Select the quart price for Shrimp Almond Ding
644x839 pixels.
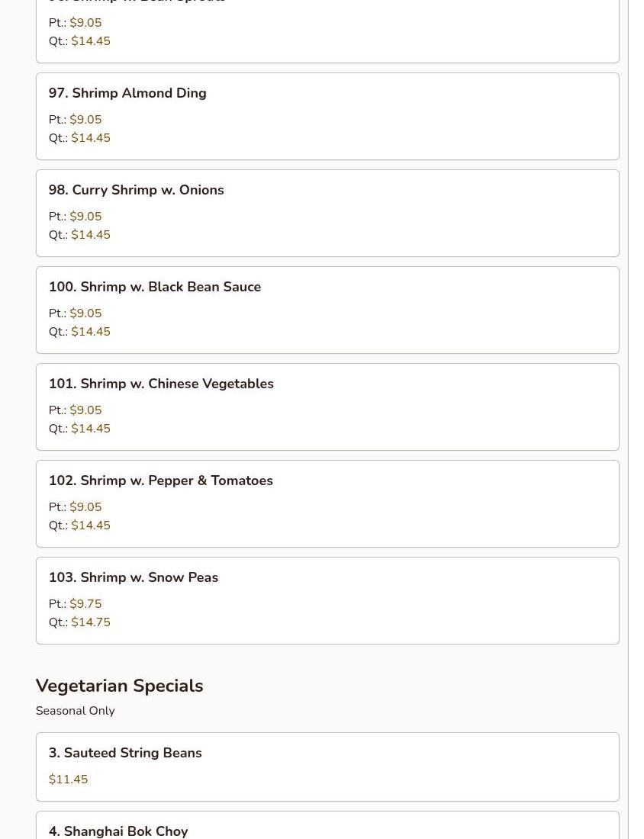coord(91,138)
